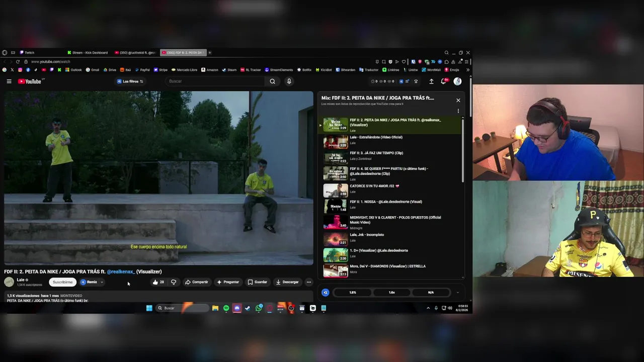Viewport: 644px width, 362px height.
Task: Open a new browser tab
Action: pos(210,53)
